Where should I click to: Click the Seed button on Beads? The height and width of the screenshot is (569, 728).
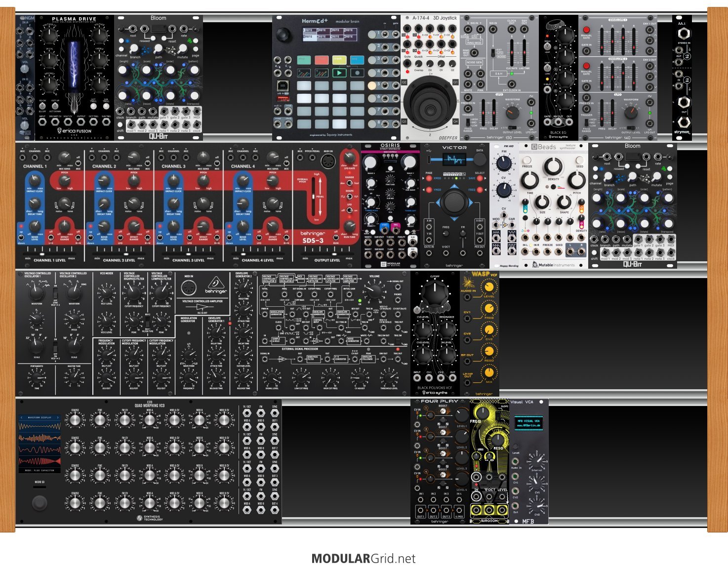pyautogui.click(x=580, y=160)
